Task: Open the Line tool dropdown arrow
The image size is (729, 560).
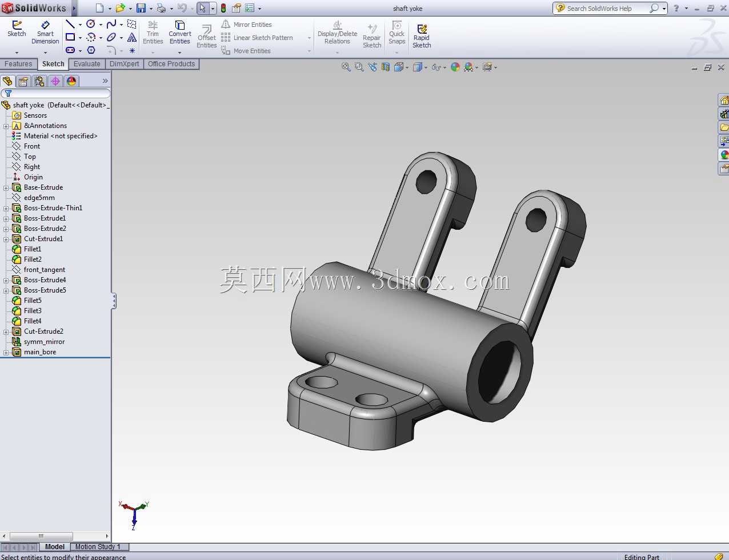Action: click(80, 25)
